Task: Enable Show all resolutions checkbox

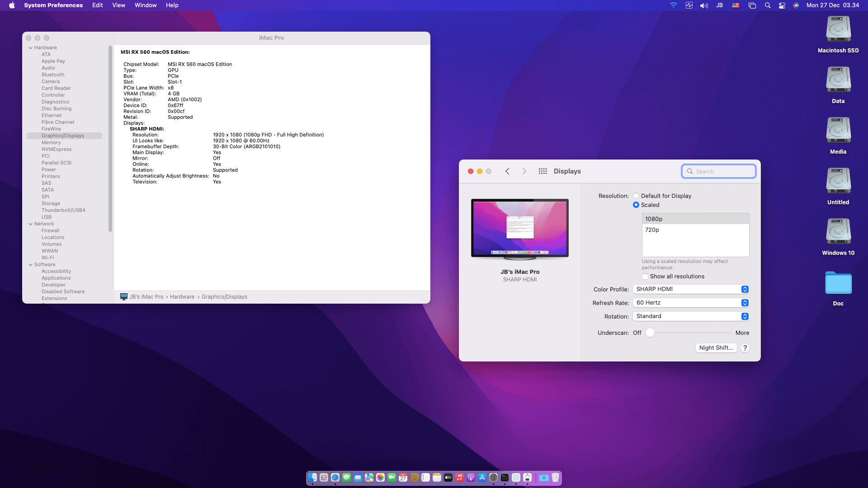Action: [x=645, y=277]
